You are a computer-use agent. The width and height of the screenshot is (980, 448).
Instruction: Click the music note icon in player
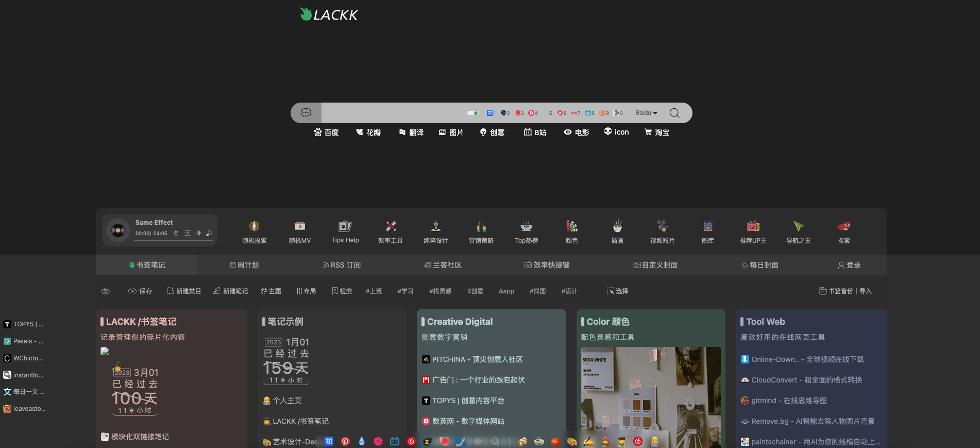pyautogui.click(x=209, y=233)
